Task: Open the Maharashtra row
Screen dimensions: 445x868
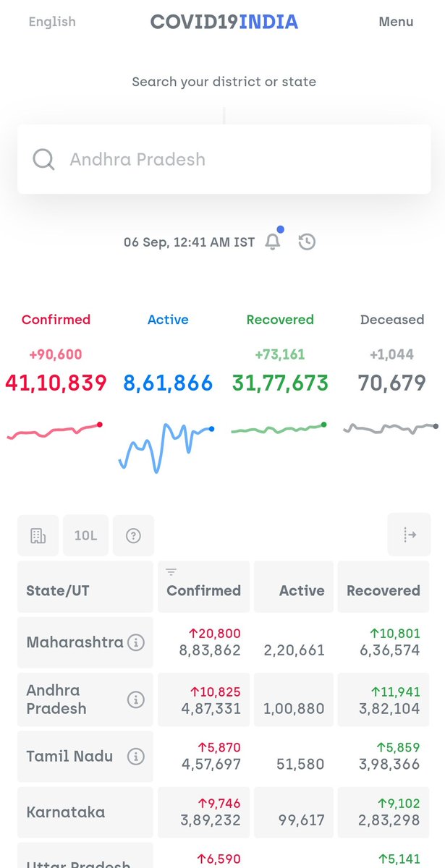Action: coord(223,642)
